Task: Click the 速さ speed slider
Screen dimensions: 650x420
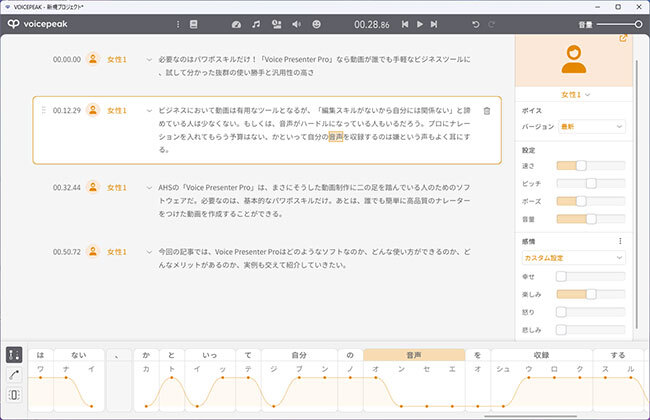Action: [x=590, y=165]
